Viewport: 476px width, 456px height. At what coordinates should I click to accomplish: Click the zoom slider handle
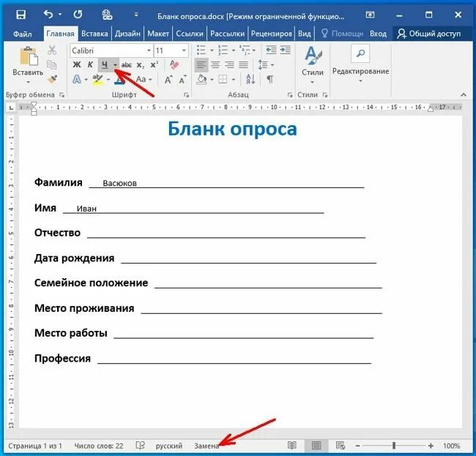pyautogui.click(x=394, y=445)
